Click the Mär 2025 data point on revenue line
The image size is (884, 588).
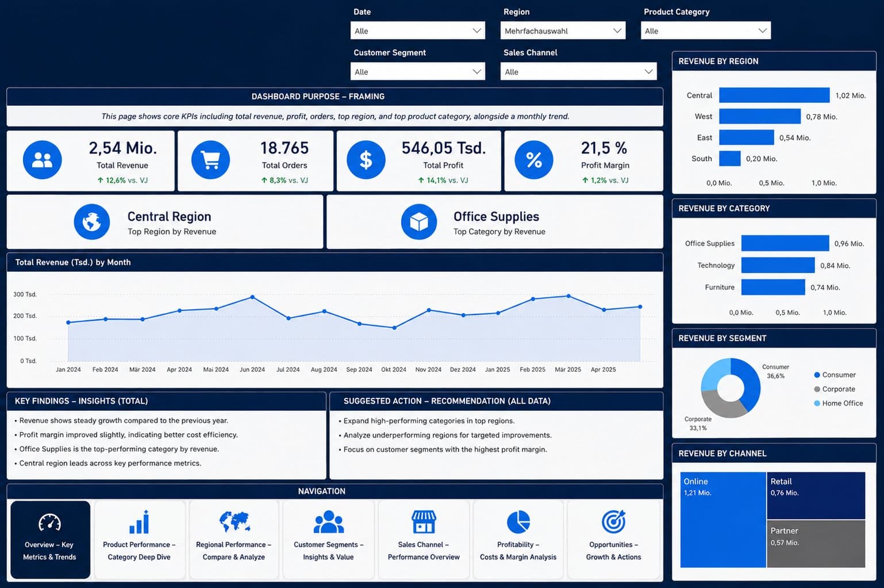[x=568, y=296]
